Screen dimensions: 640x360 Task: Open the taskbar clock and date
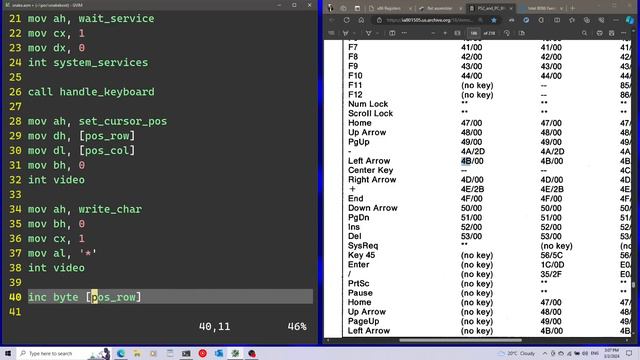coord(611,353)
